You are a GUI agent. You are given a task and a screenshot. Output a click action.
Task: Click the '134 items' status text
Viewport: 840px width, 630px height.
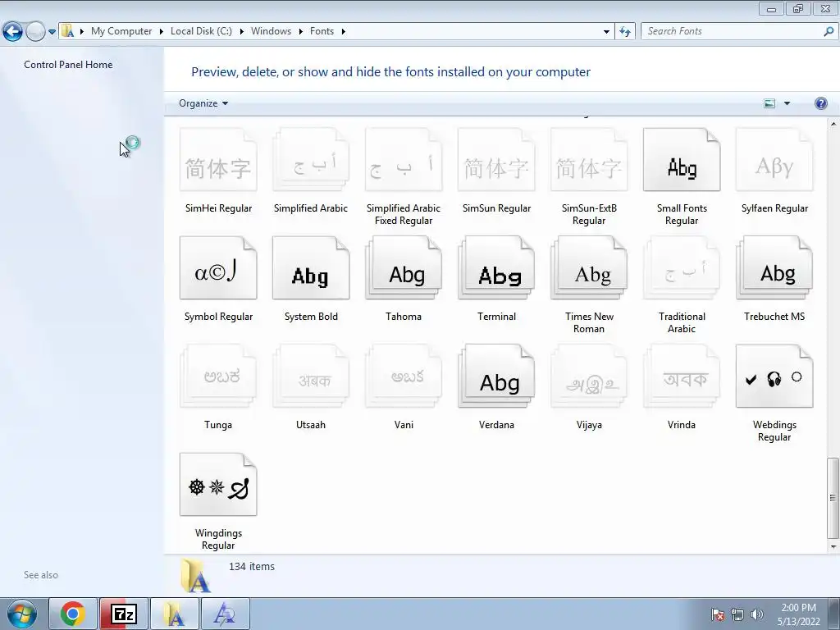(252, 567)
